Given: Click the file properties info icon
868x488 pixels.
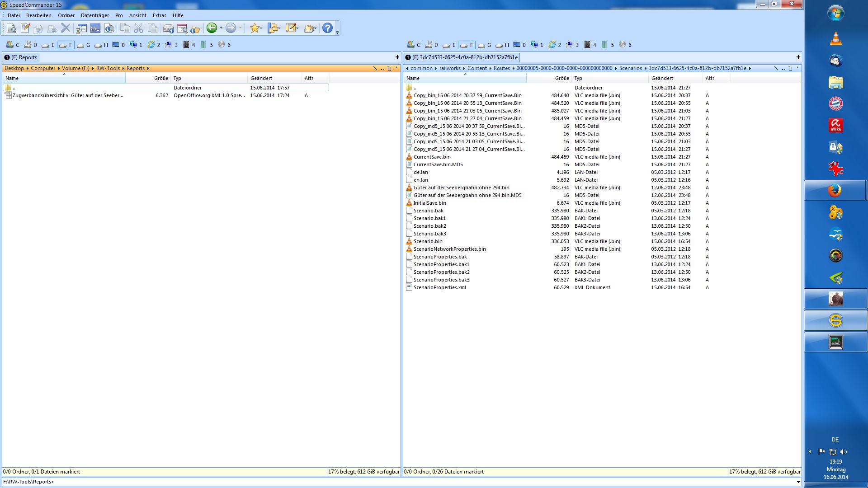Looking at the screenshot, I should [109, 28].
